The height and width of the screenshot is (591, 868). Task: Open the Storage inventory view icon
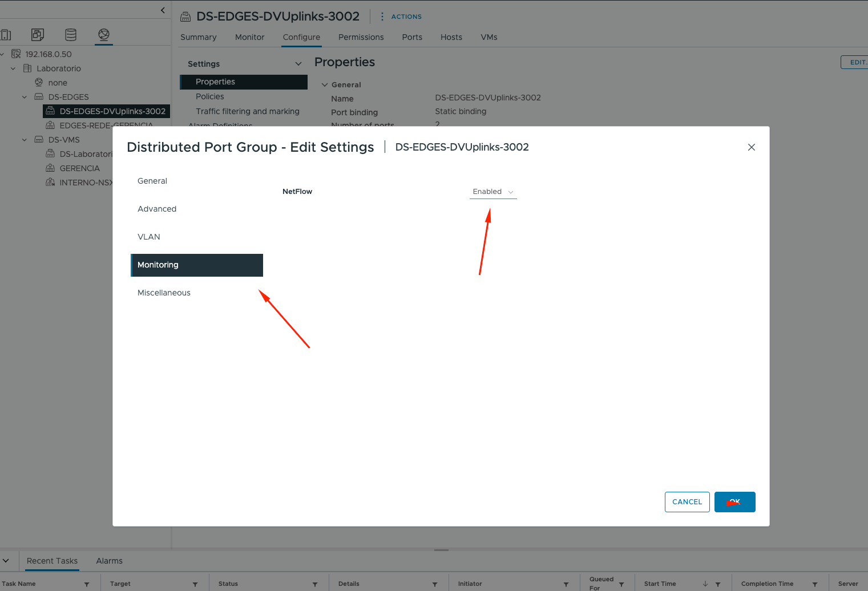(71, 35)
